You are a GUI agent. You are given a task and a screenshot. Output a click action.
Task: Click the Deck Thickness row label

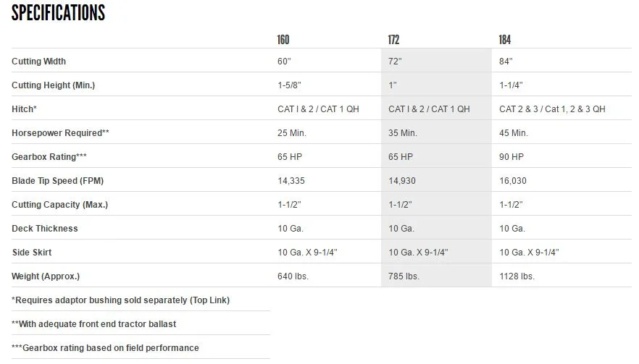(x=44, y=229)
